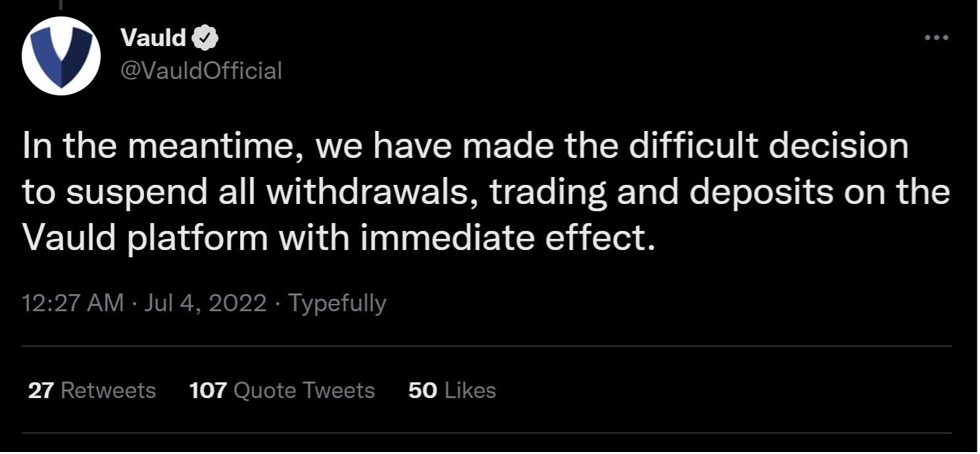The image size is (980, 454).
Task: View the 50 Likes list
Action: tap(452, 390)
